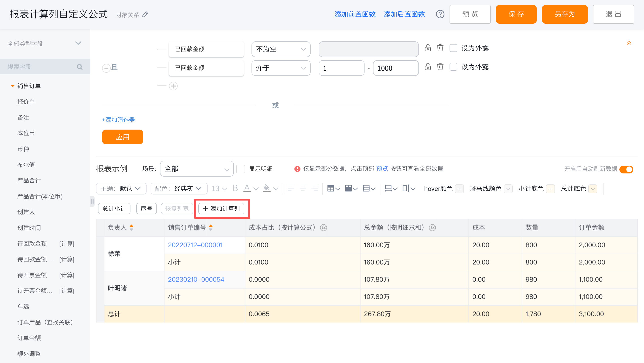Click the 添加前置函数 link
This screenshot has width=644, height=363.
[355, 14]
